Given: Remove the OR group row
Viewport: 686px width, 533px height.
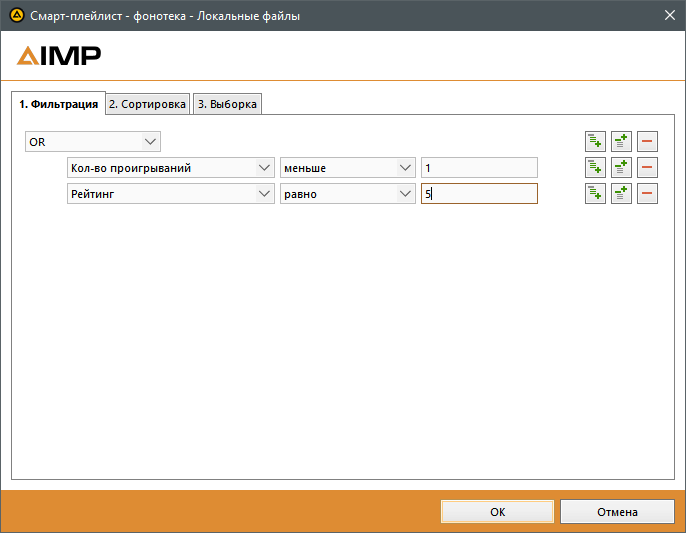Looking at the screenshot, I should [x=647, y=141].
